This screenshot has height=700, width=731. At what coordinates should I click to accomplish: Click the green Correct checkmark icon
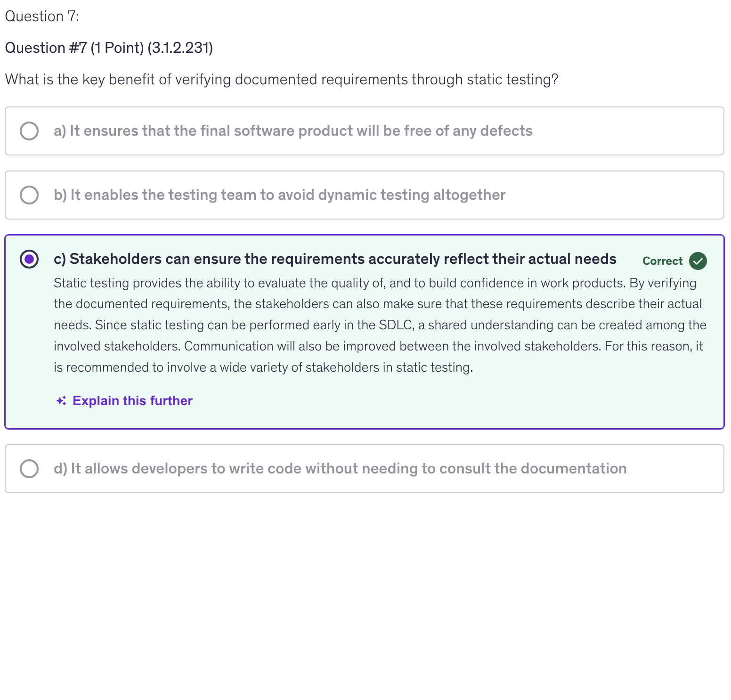698,261
